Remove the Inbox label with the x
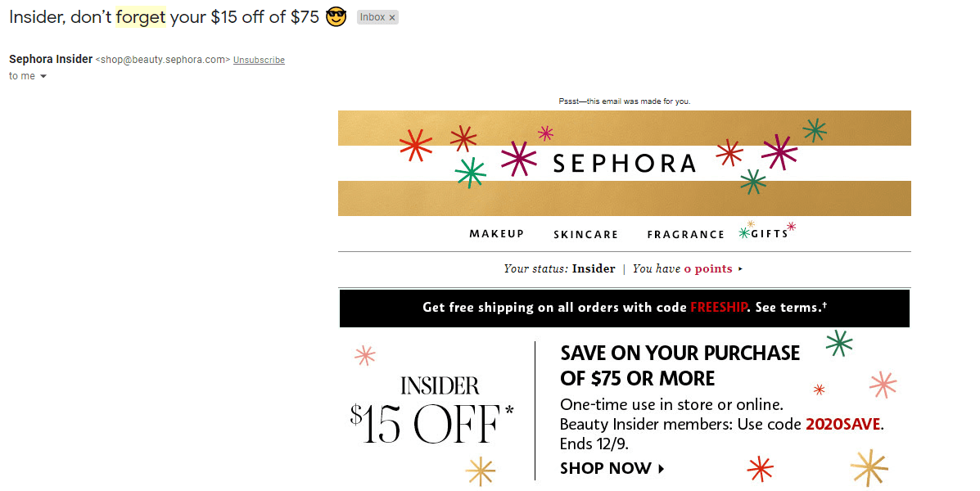 392,17
